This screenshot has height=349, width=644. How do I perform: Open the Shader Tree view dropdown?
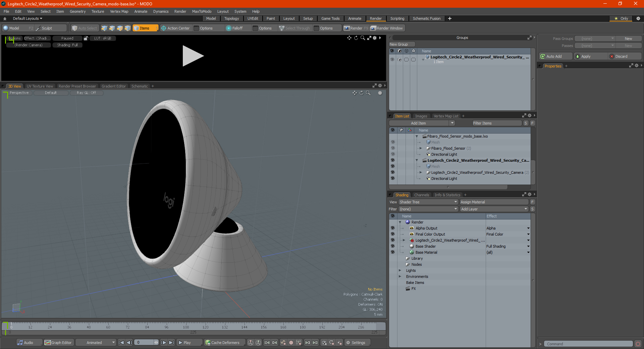[x=428, y=202]
